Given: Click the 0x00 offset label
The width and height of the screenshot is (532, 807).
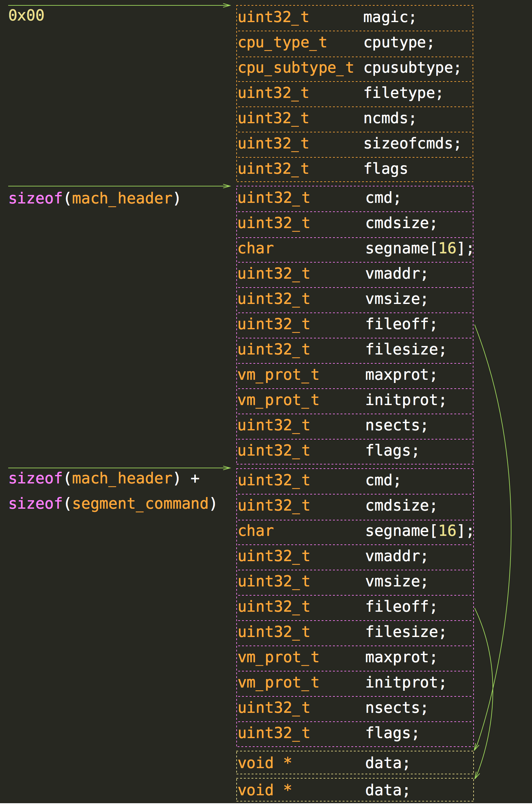Looking at the screenshot, I should pyautogui.click(x=26, y=15).
